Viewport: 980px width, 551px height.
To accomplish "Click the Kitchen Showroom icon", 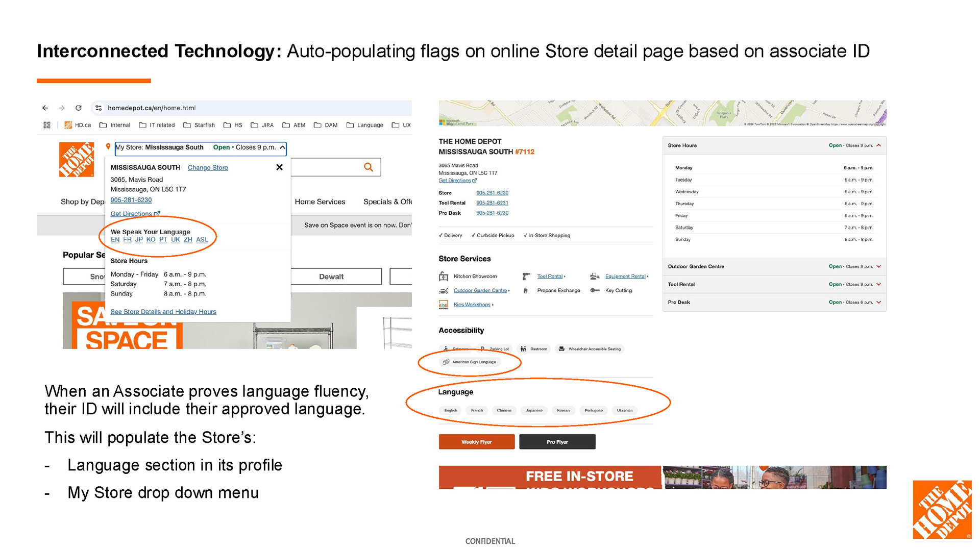I will tap(444, 277).
